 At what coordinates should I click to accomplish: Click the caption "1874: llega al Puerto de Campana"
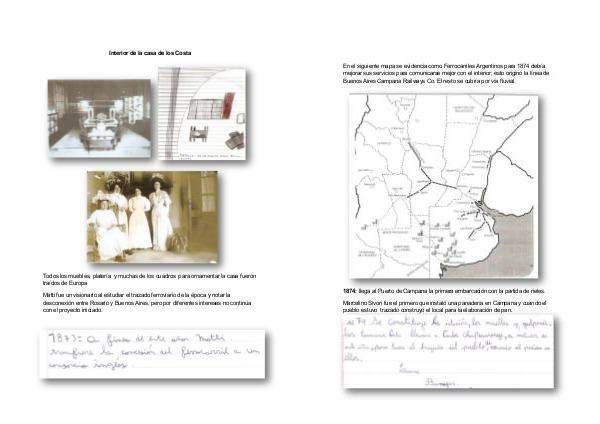443,291
